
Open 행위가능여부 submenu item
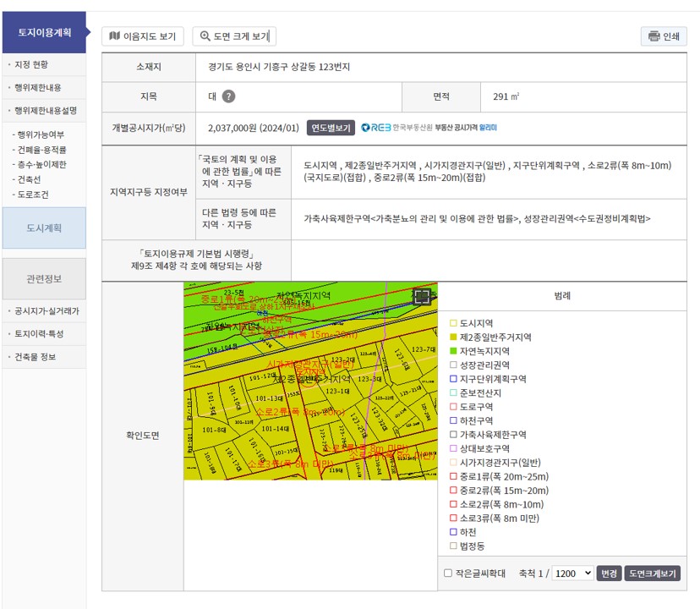(41, 134)
